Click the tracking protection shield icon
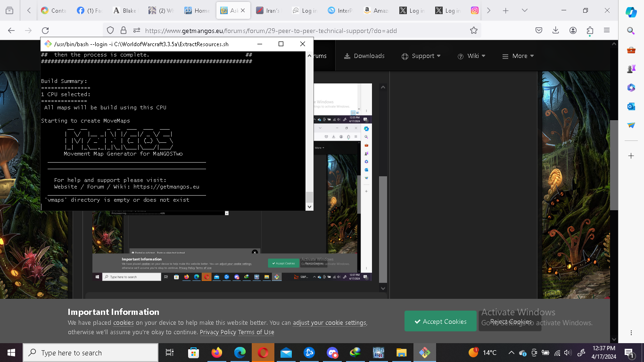Viewport: 644px width, 362px height. (x=110, y=30)
